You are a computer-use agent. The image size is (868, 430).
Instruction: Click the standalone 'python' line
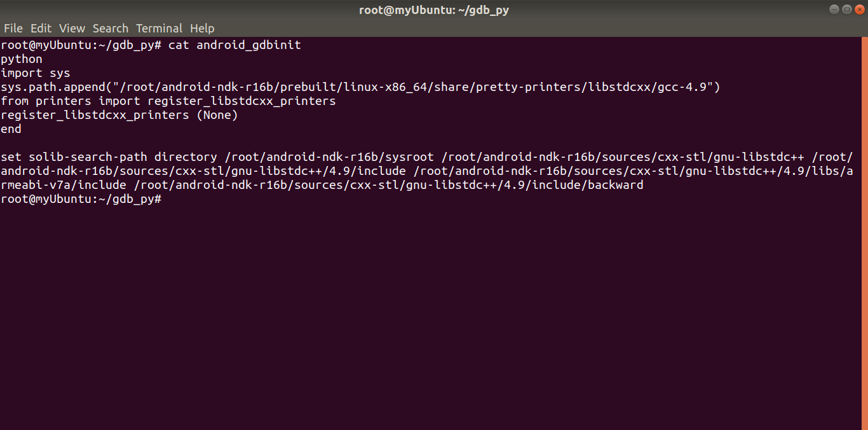[x=22, y=59]
